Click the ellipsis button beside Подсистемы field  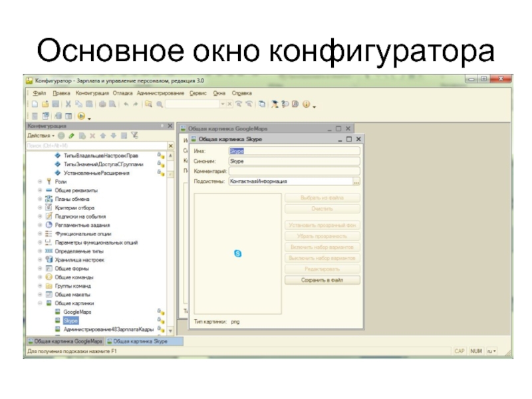pyautogui.click(x=356, y=181)
